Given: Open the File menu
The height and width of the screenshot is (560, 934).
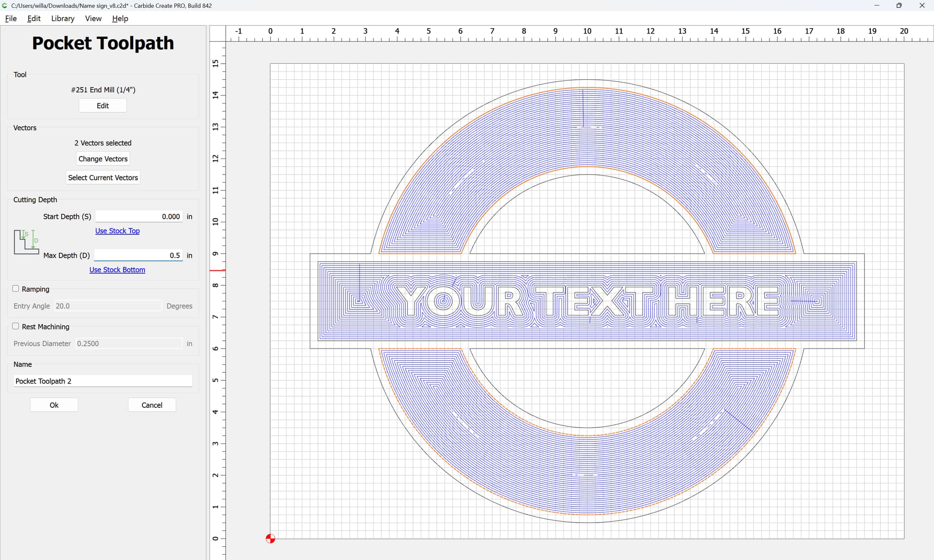Looking at the screenshot, I should tap(11, 18).
